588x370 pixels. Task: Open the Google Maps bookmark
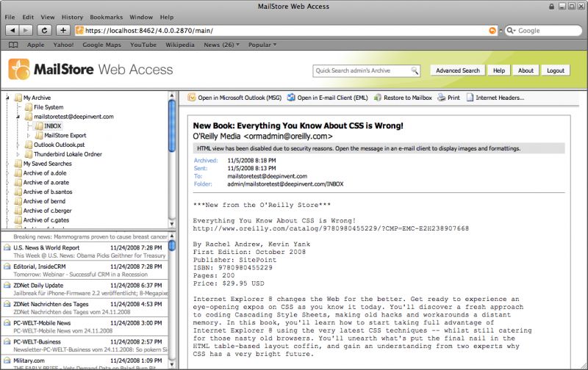tap(101, 45)
